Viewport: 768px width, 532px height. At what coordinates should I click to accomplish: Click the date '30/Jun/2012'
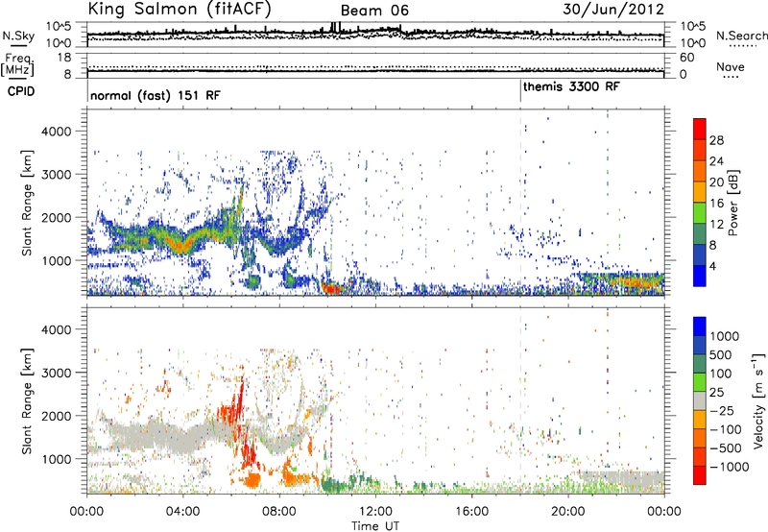[613, 10]
